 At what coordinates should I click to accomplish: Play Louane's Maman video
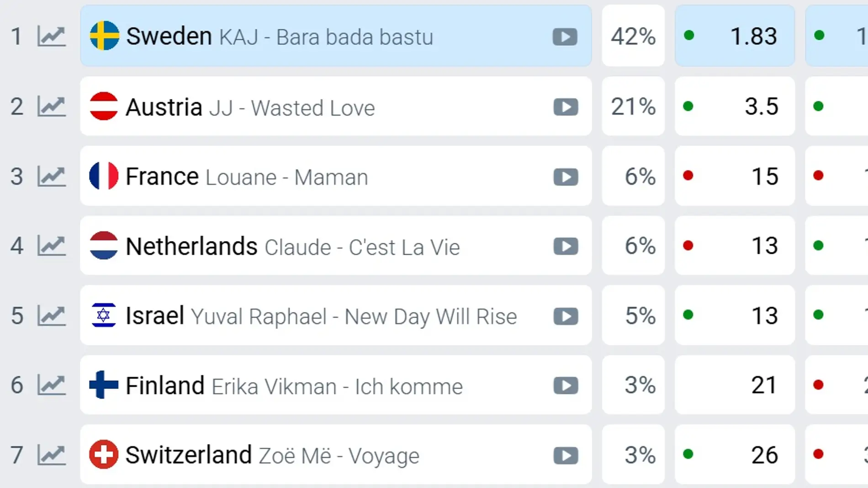pyautogui.click(x=566, y=177)
